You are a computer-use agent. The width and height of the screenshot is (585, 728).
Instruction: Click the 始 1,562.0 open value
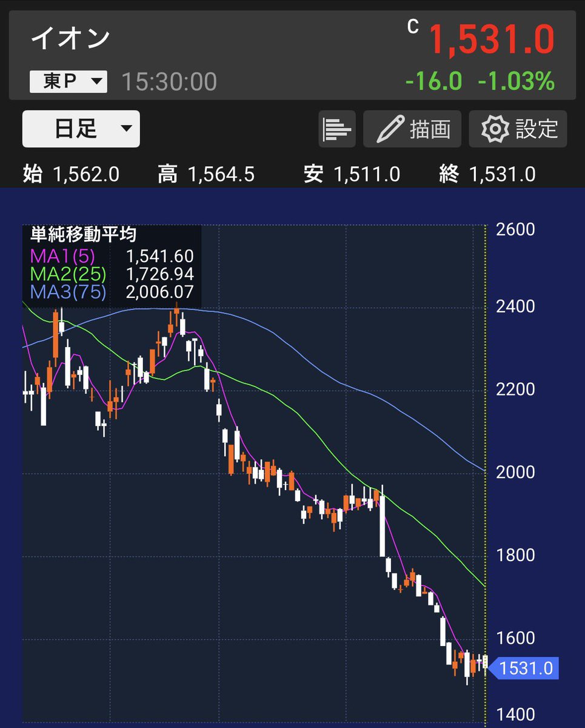71,175
